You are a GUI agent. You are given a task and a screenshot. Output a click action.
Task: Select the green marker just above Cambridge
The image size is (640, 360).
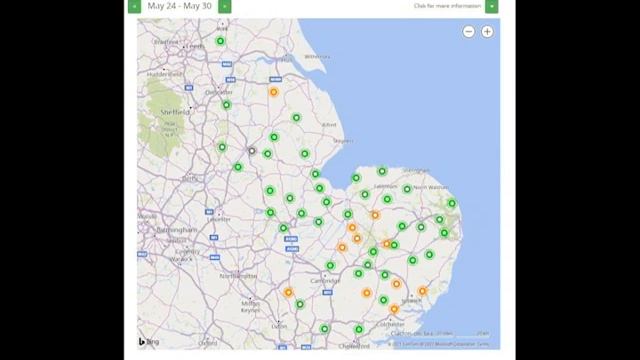pyautogui.click(x=330, y=266)
